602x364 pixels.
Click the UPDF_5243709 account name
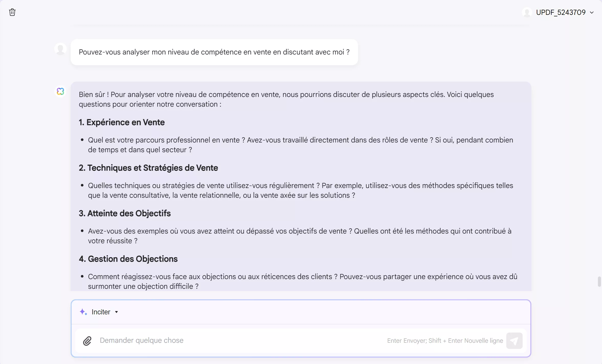561,12
